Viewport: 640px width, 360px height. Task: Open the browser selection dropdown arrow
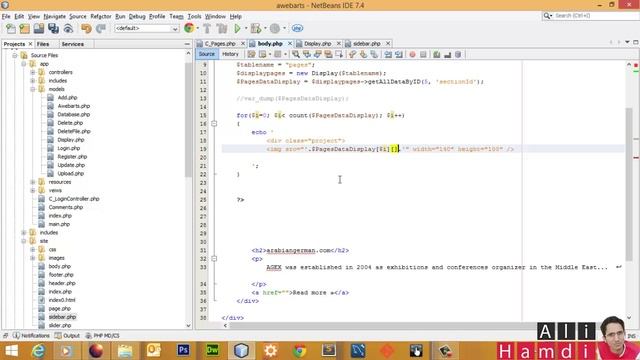pyautogui.click(x=198, y=28)
